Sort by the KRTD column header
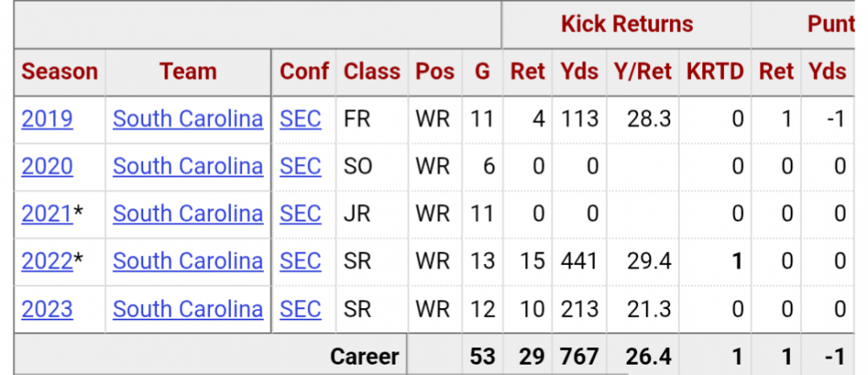This screenshot has width=868, height=375. [715, 71]
